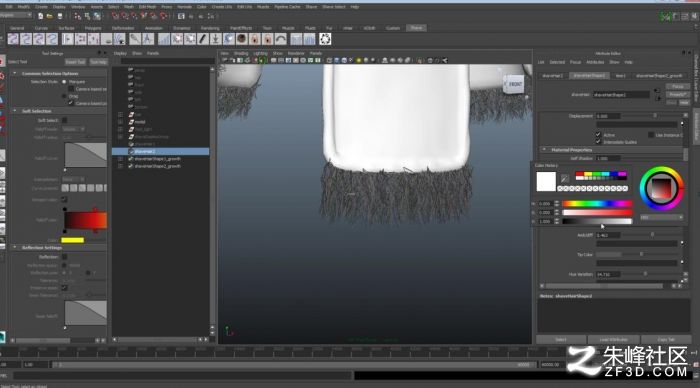Switch to the Polygons shelf tab
Image resolution: width=700 pixels, height=388 pixels.
tap(93, 28)
